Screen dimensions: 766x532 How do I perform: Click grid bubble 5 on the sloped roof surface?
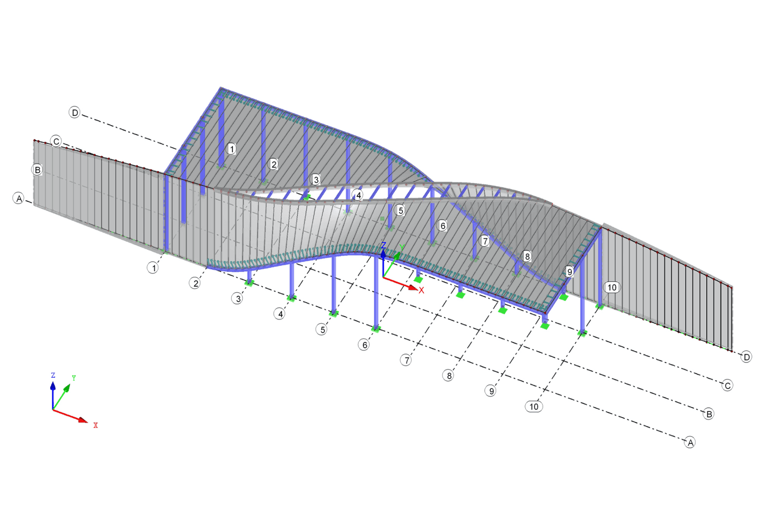[400, 210]
